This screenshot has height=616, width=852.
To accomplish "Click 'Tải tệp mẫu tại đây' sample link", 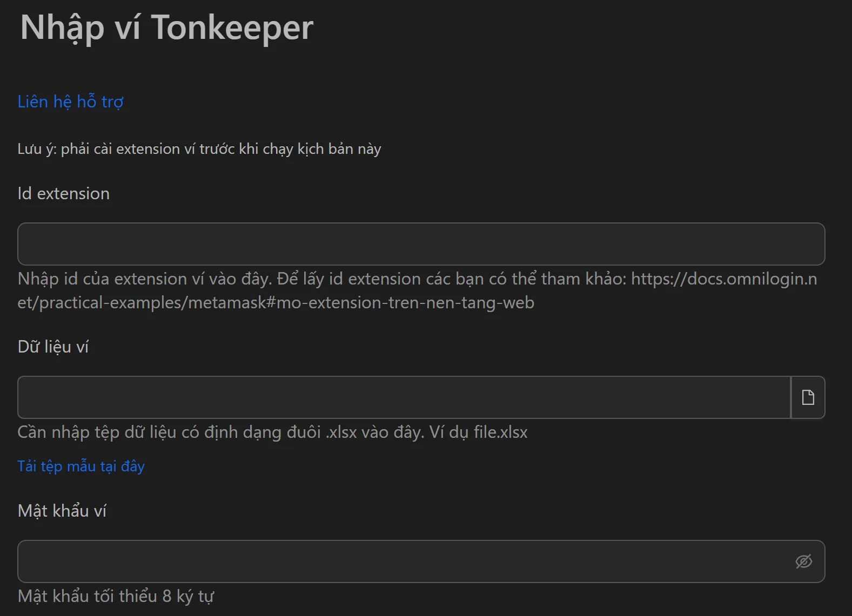I will coord(81,466).
